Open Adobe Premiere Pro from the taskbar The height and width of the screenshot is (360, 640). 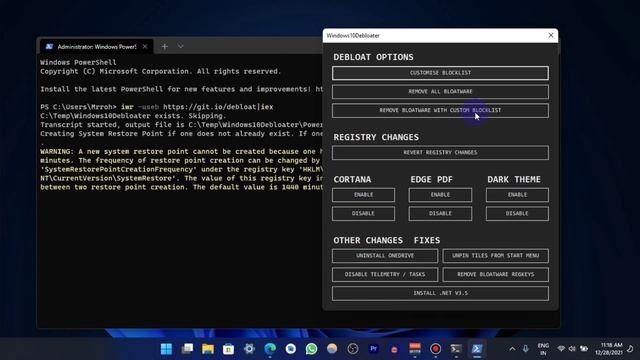click(373, 349)
